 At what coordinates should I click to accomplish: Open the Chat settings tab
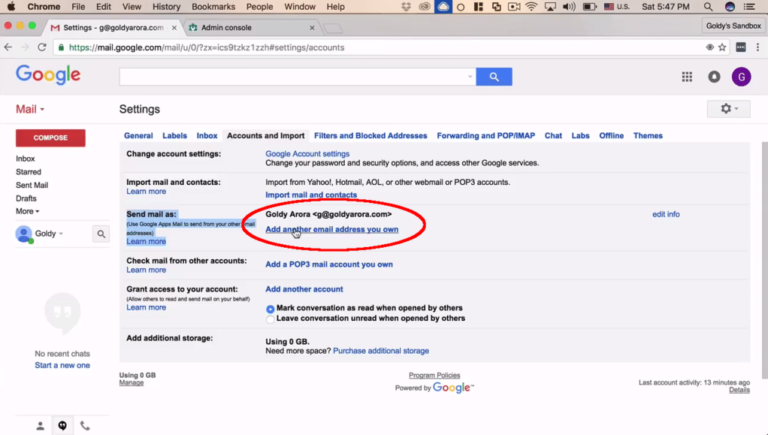[553, 136]
